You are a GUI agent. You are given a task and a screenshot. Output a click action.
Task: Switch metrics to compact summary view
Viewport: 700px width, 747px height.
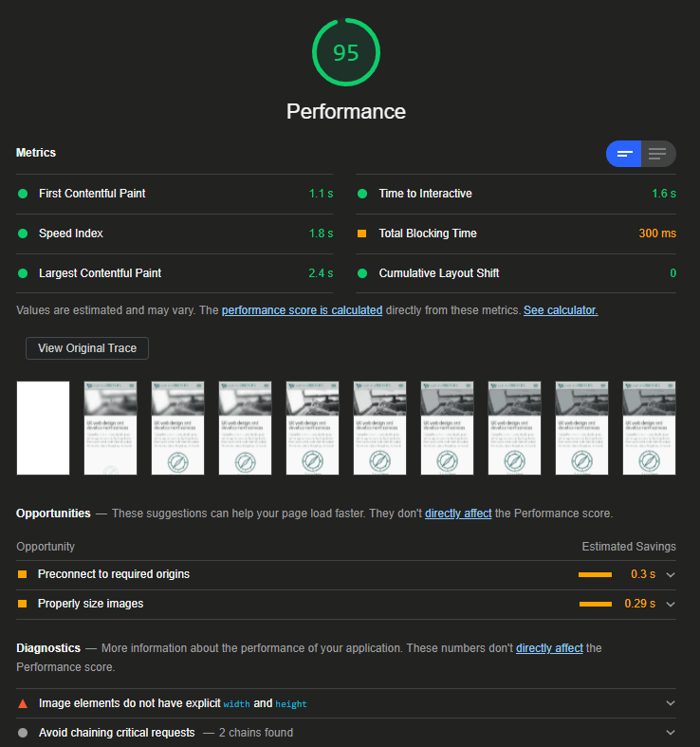point(624,154)
